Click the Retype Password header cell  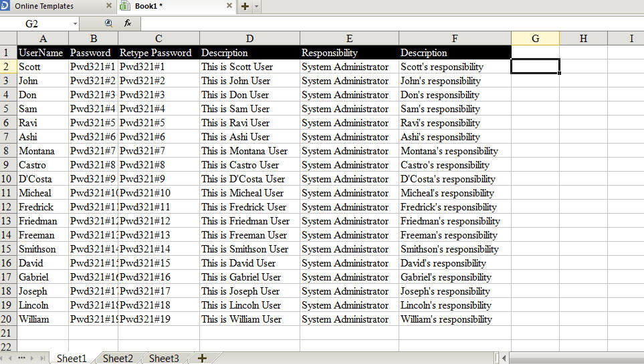(158, 53)
